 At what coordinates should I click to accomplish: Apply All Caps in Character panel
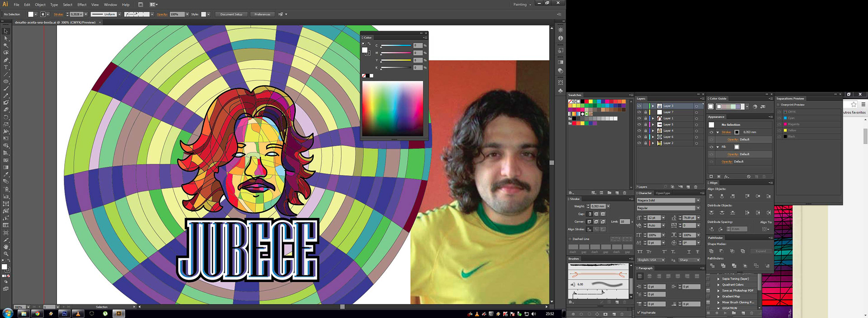[x=640, y=252]
